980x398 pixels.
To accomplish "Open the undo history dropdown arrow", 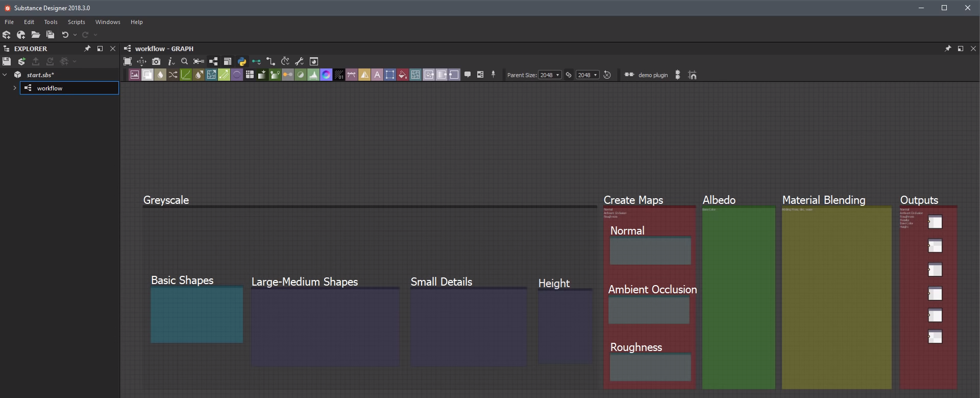I will [x=75, y=35].
